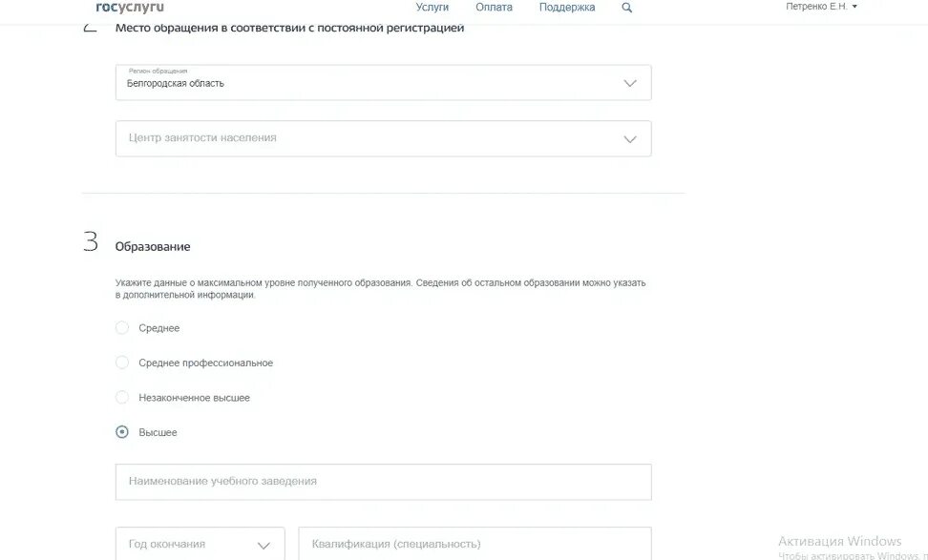Go to the Оплата menu item
This screenshot has height=560, width=928.
[x=495, y=7]
